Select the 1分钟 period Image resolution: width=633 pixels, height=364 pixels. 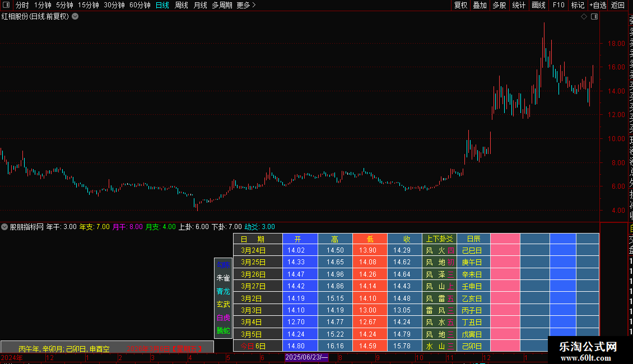coord(43,5)
